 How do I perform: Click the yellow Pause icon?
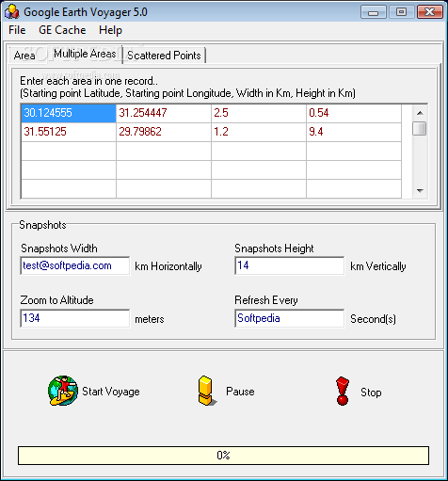click(x=207, y=391)
